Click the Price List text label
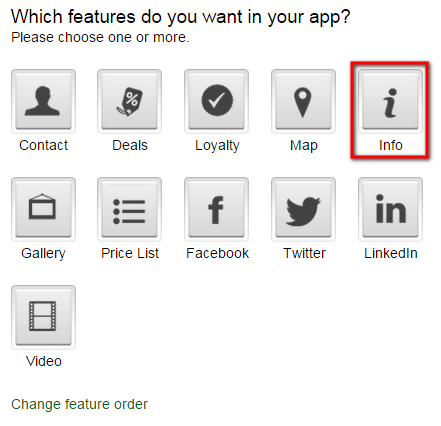The height and width of the screenshot is (426, 441). pos(130,253)
